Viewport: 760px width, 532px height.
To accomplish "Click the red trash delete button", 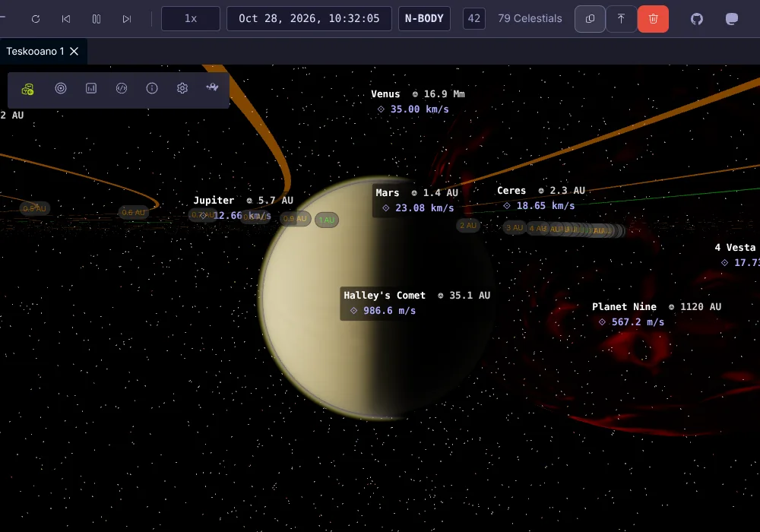I will click(x=653, y=19).
